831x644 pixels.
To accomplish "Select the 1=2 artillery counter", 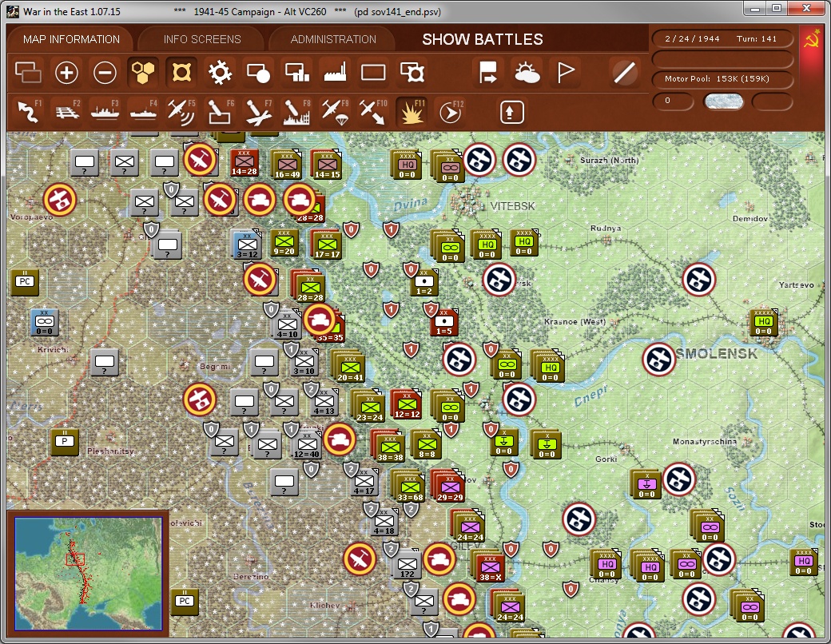I will pos(424,282).
